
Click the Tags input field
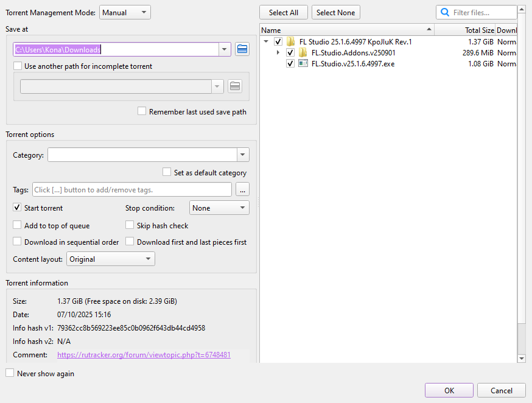coord(132,190)
